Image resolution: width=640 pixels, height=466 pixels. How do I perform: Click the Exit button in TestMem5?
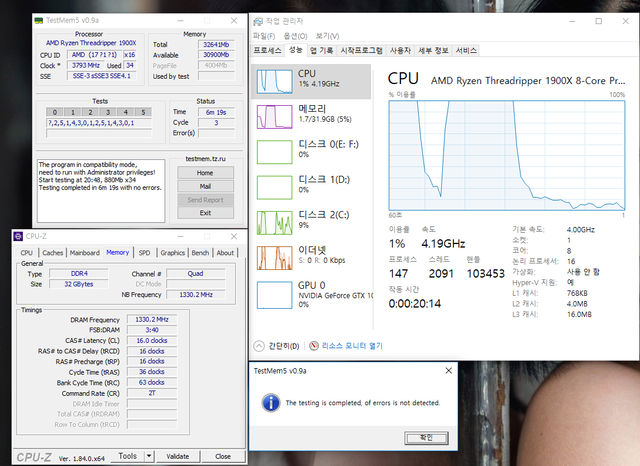click(205, 213)
